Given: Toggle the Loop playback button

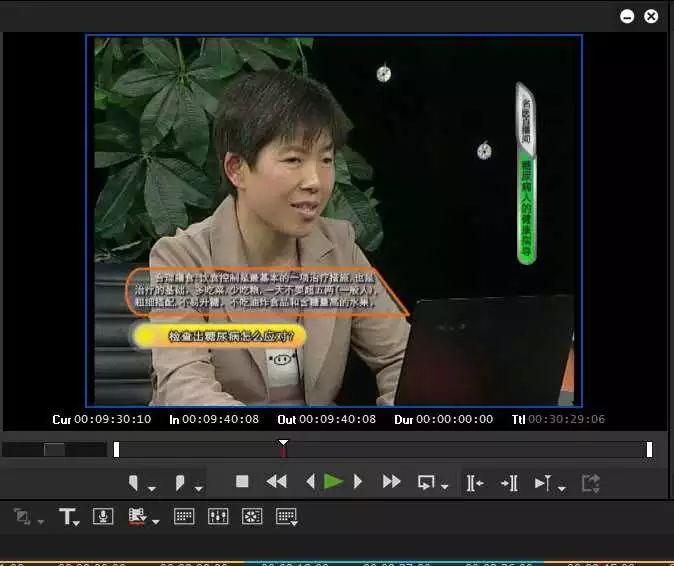Looking at the screenshot, I should click(426, 482).
